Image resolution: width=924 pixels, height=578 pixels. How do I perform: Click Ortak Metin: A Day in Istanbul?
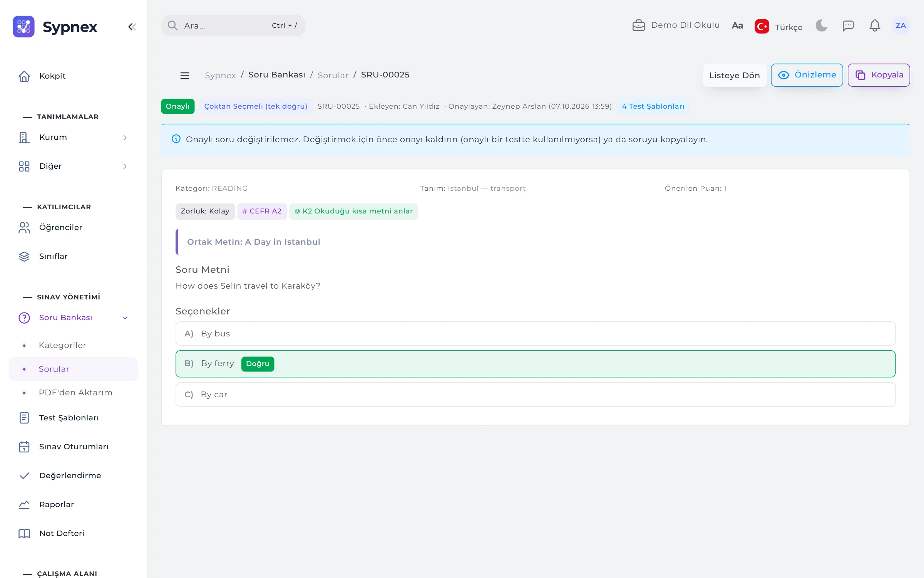click(x=253, y=242)
